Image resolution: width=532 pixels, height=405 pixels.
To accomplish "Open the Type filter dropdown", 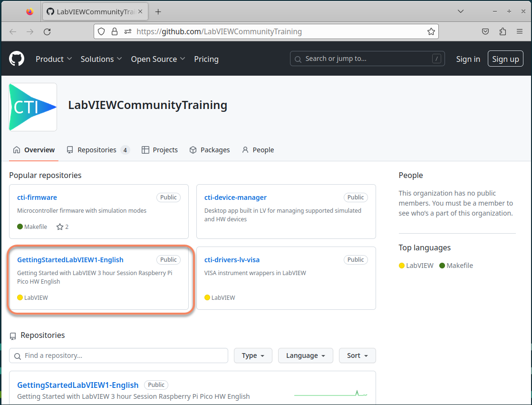I will pos(253,356).
